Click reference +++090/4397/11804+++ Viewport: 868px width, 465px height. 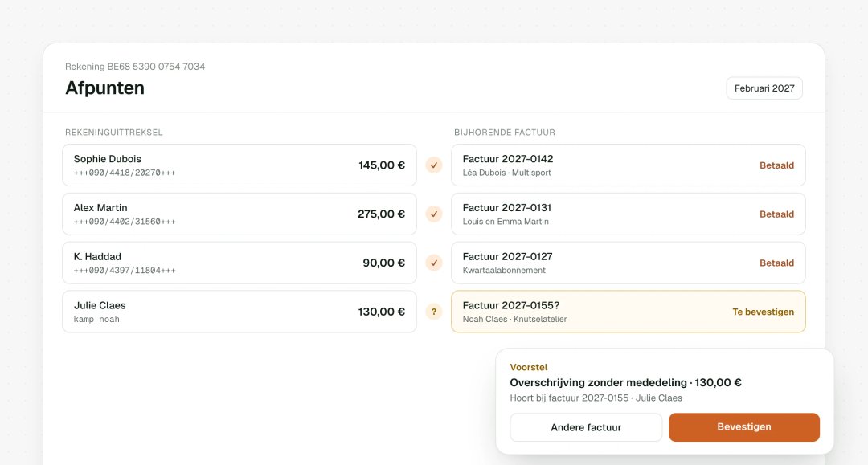tap(125, 271)
